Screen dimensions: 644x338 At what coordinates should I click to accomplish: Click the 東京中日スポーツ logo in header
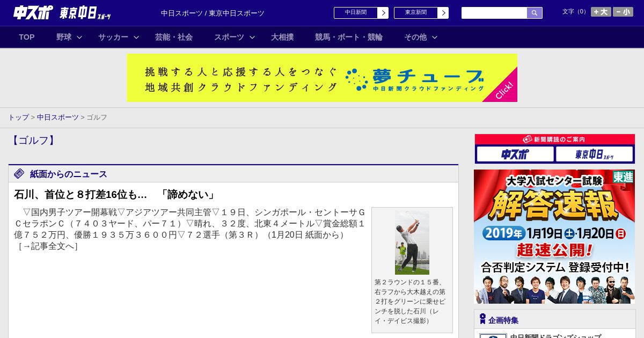click(x=85, y=13)
